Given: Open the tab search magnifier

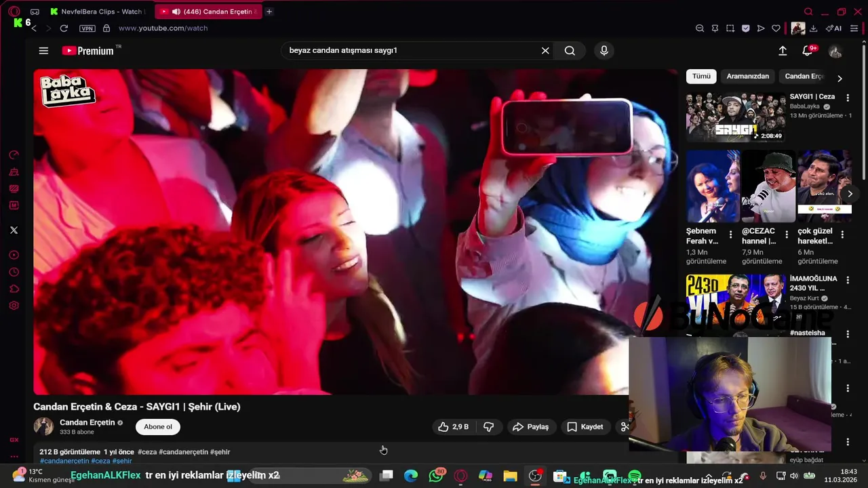Looking at the screenshot, I should coord(808,12).
